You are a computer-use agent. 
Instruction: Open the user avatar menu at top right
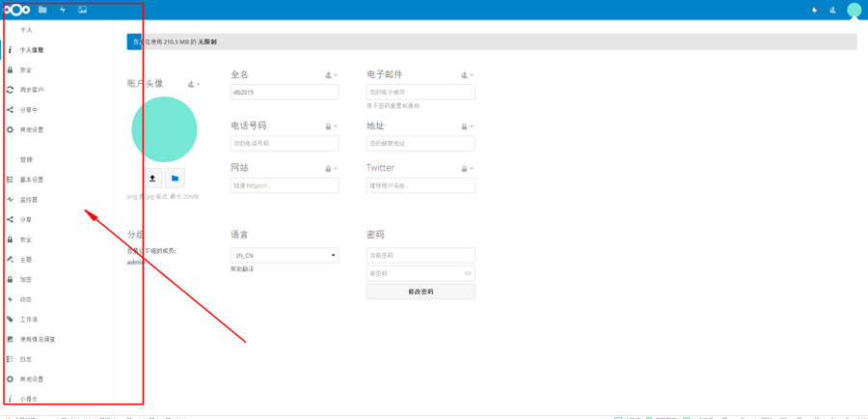click(x=854, y=10)
